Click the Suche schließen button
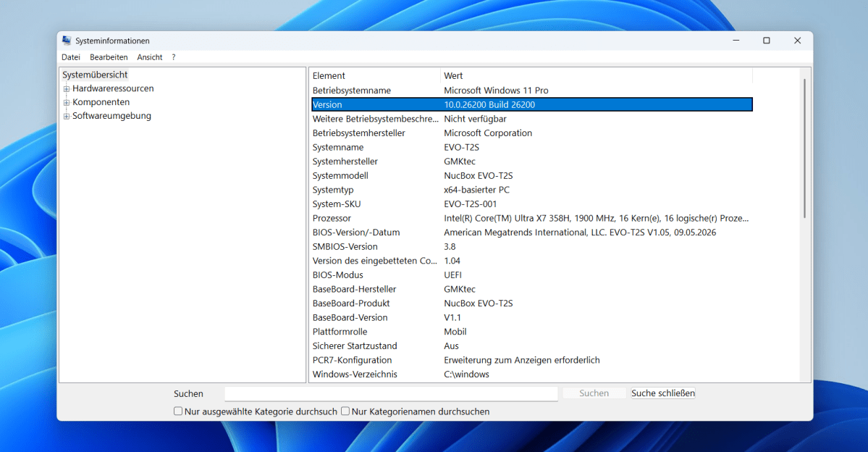Viewport: 868px width, 452px height. 663,393
